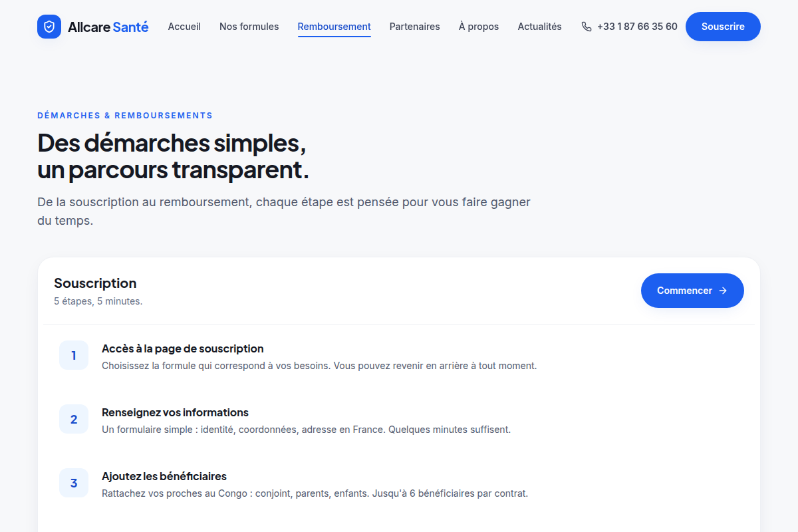Select step number 1 badge
Viewport: 798px width, 532px height.
(x=74, y=356)
